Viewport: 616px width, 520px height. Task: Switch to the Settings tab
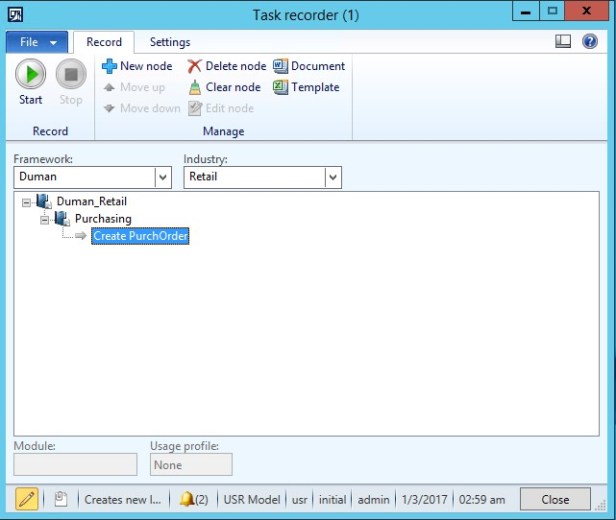click(x=170, y=42)
